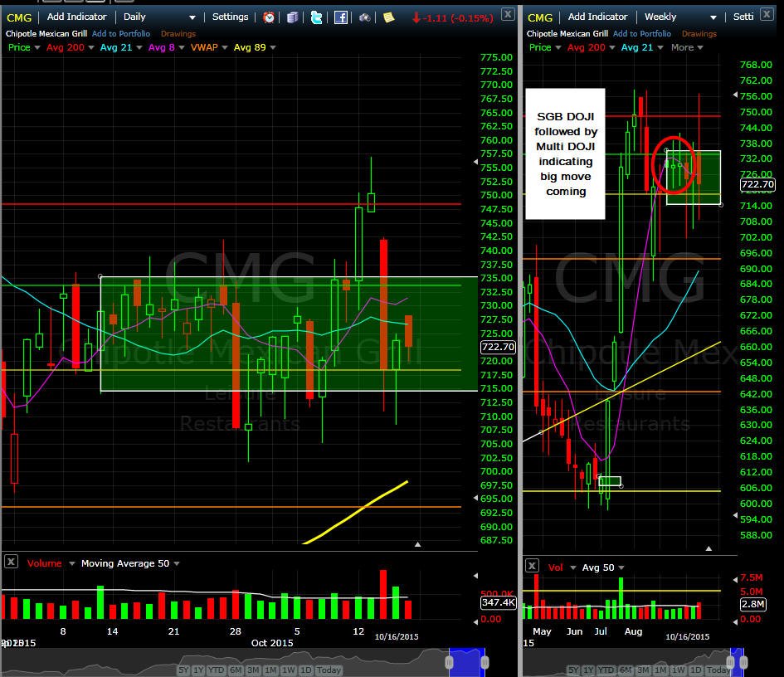Remove the daily Volume indicator pane

tap(11, 562)
